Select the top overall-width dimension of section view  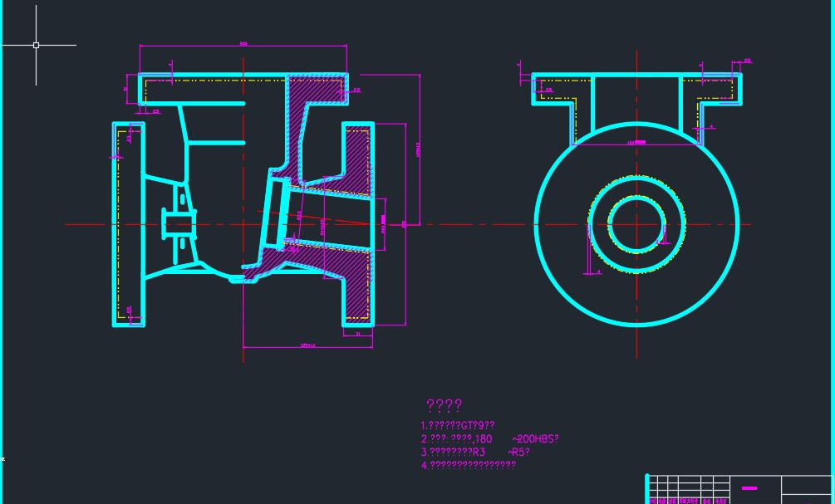tap(243, 46)
